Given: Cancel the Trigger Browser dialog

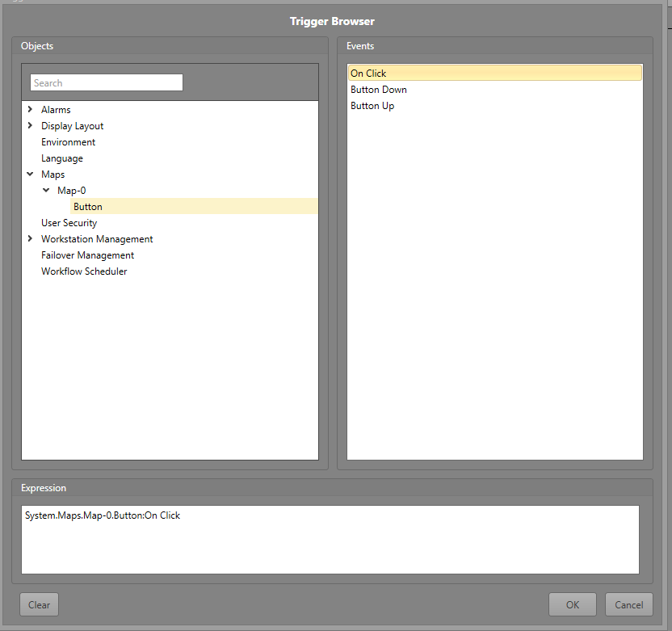Looking at the screenshot, I should click(628, 604).
